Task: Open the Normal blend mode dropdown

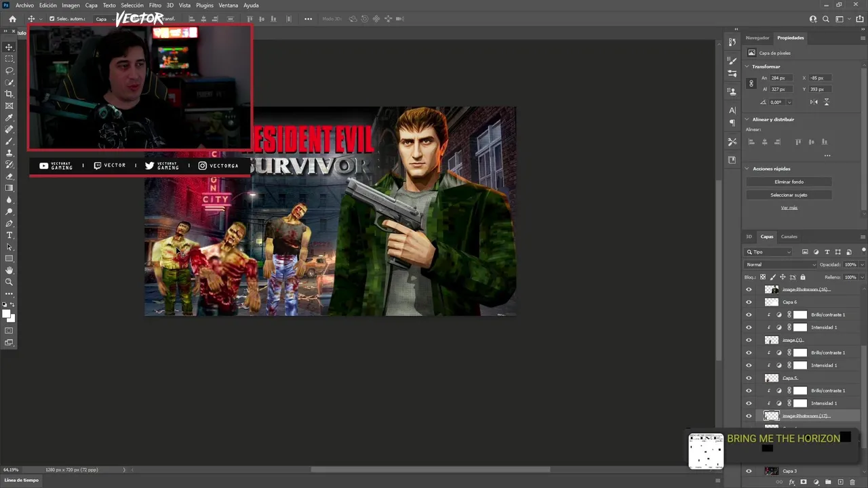Action: click(x=781, y=264)
